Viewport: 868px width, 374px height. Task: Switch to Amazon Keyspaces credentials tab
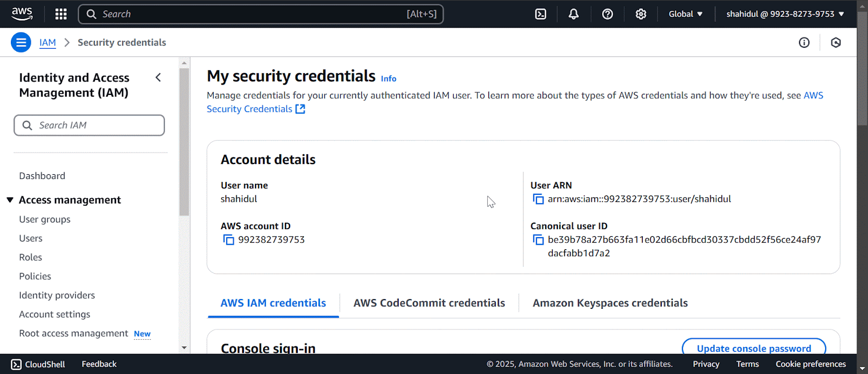click(610, 303)
